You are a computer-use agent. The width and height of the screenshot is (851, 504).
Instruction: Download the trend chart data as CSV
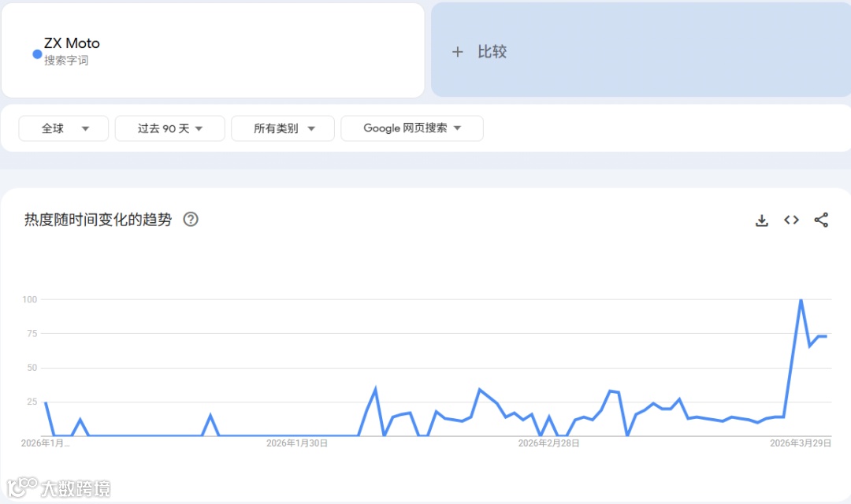(x=761, y=220)
